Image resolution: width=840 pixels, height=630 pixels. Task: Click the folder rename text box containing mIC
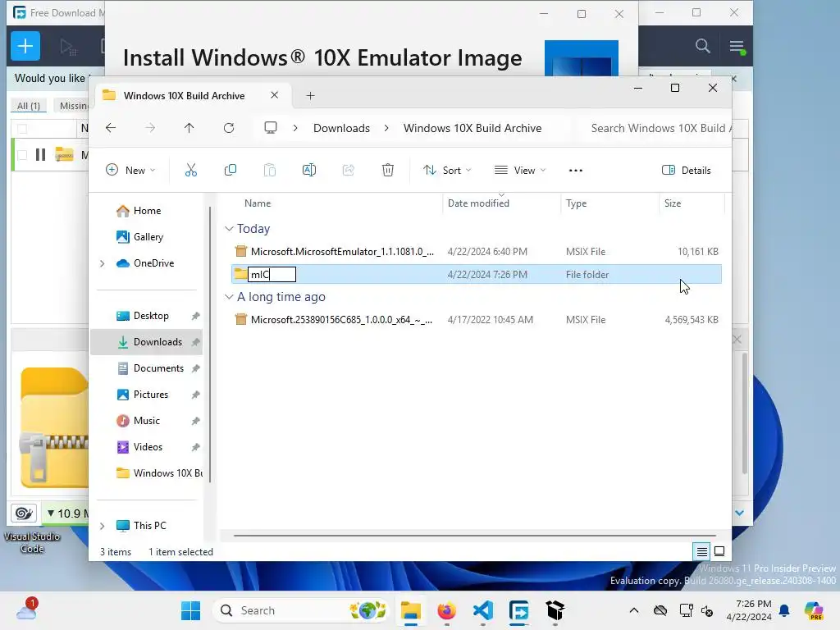[x=272, y=274]
